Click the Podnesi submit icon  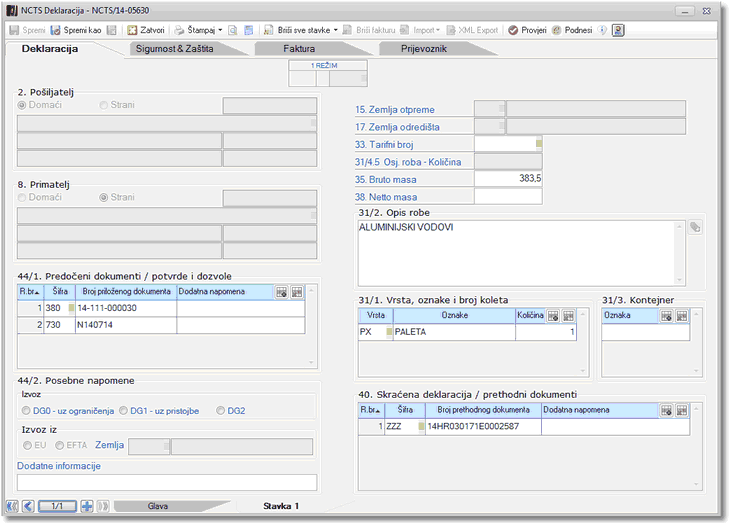click(x=557, y=30)
